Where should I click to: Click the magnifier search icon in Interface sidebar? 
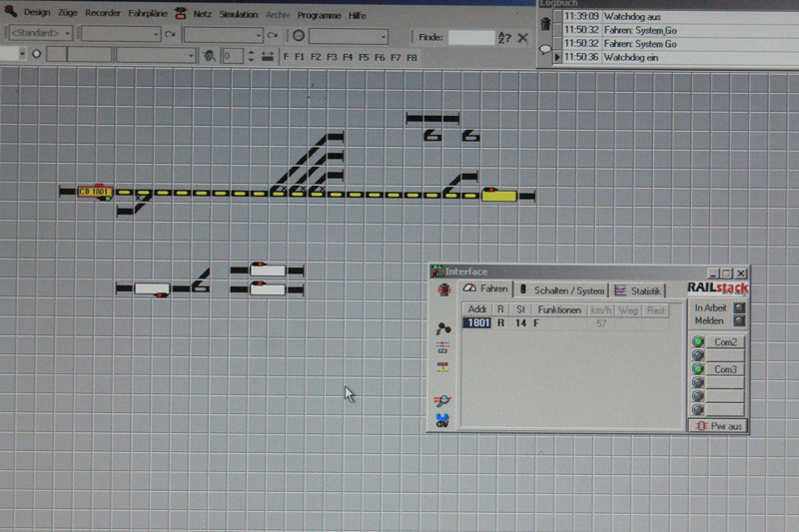point(442,400)
